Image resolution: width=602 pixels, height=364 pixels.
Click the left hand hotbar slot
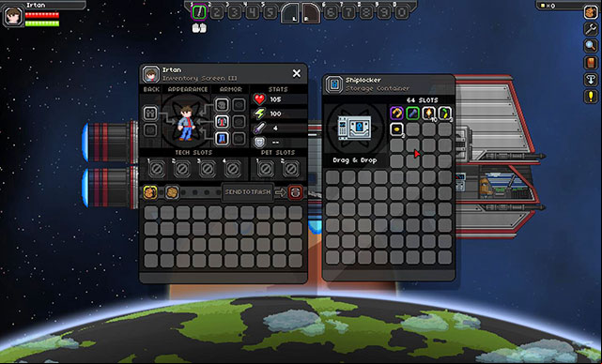[x=290, y=13]
